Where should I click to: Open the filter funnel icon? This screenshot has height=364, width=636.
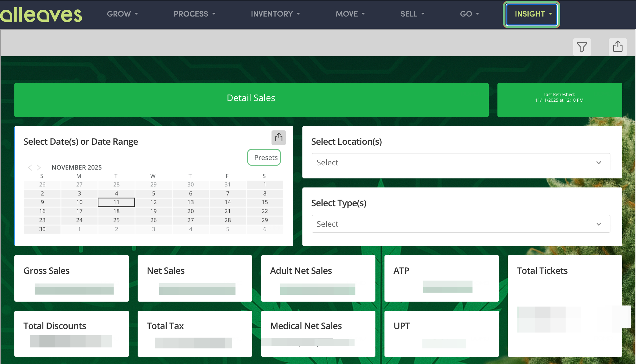pos(582,47)
